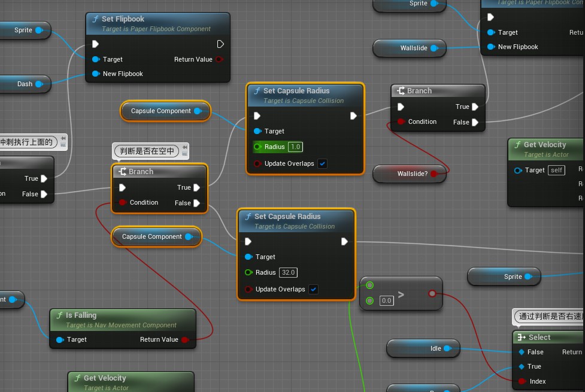
Task: Uncheck Update Overlaps on Radius 32.0 node
Action: point(314,289)
